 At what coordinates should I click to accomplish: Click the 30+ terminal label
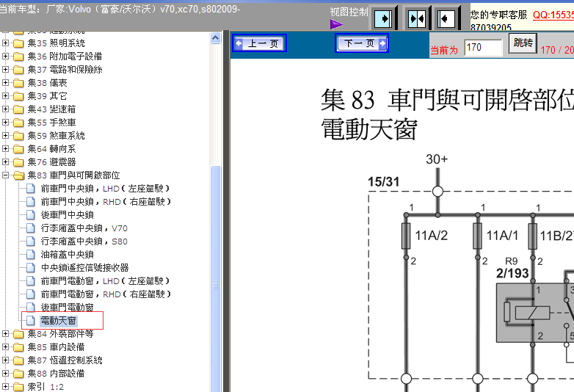(437, 159)
